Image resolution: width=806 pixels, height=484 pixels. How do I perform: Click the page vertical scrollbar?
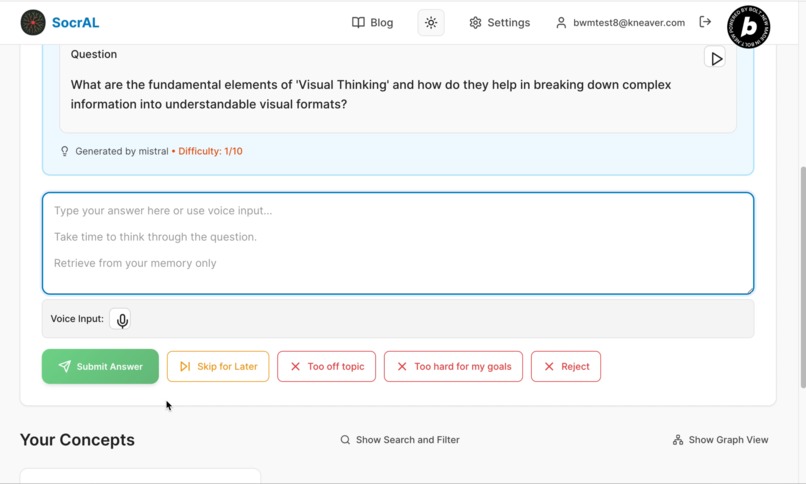point(803,277)
